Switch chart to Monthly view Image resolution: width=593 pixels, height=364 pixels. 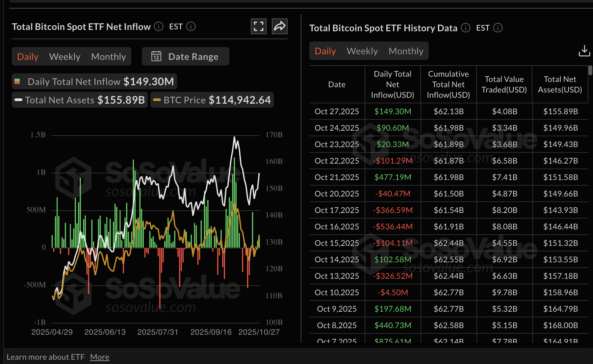pyautogui.click(x=108, y=57)
